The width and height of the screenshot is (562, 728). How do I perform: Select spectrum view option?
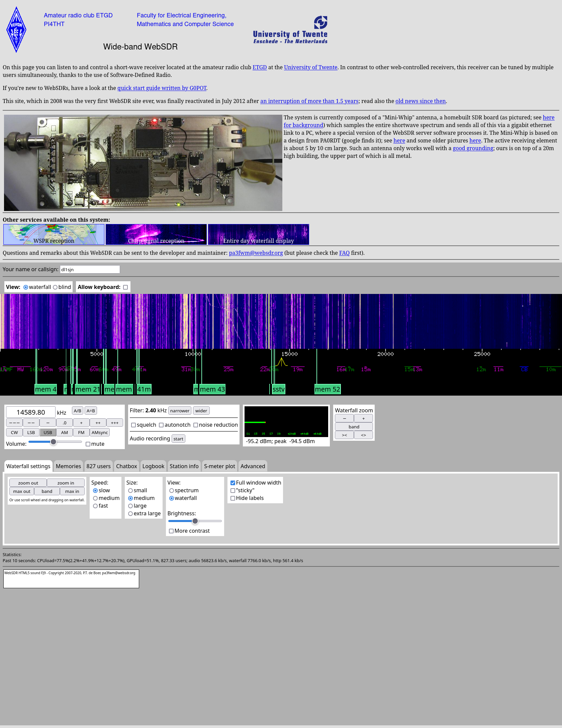[x=171, y=491]
